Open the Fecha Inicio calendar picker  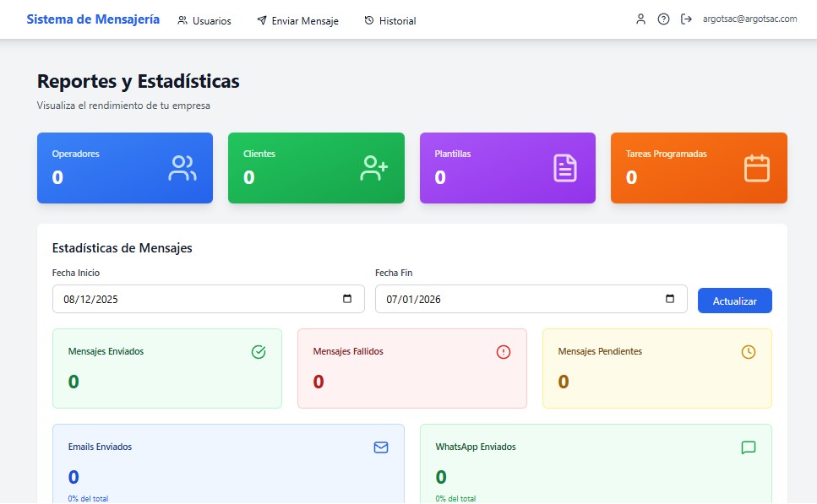347,299
